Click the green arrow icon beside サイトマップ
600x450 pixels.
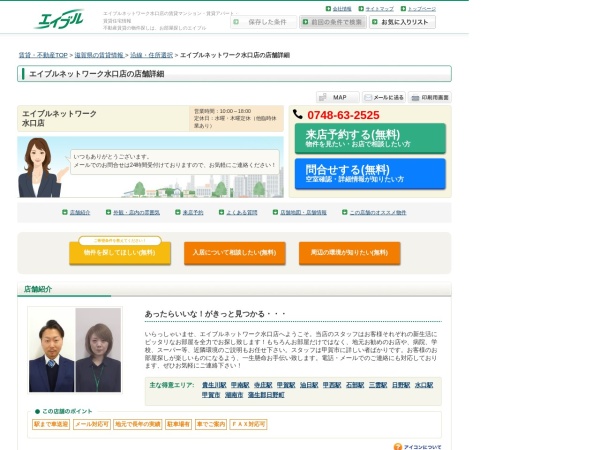pyautogui.click(x=361, y=8)
